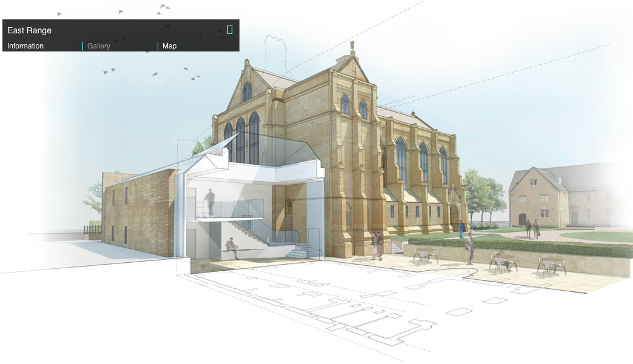Open the Information tab

point(25,46)
